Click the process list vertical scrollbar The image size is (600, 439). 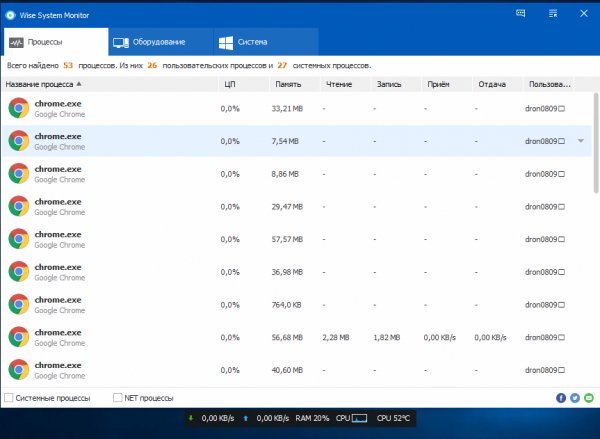[596, 143]
